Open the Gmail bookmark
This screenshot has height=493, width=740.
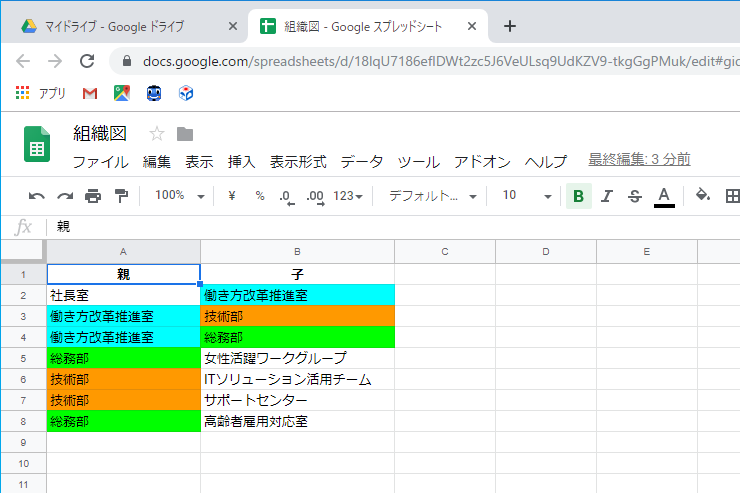(90, 93)
